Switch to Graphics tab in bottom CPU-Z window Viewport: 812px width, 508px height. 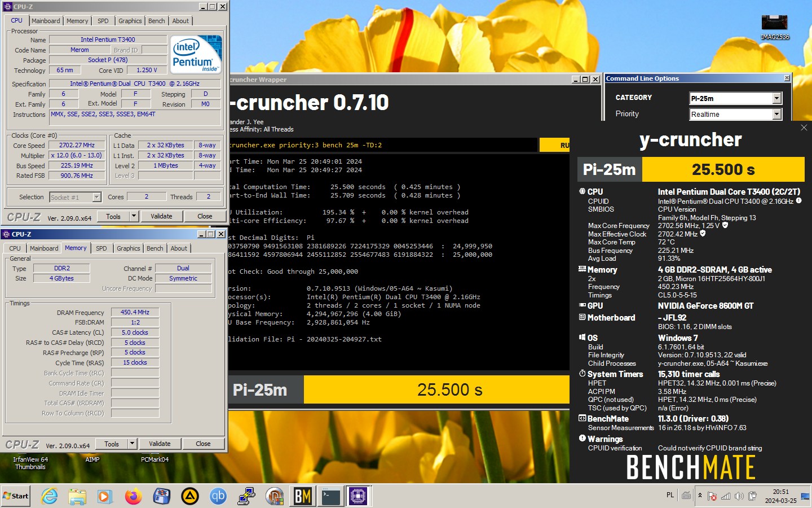coord(129,248)
